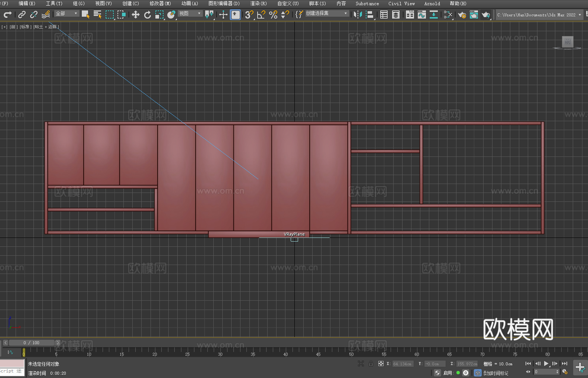Open the viewport [标准] label menu
Screen dimensions: 588x378
click(x=26, y=27)
